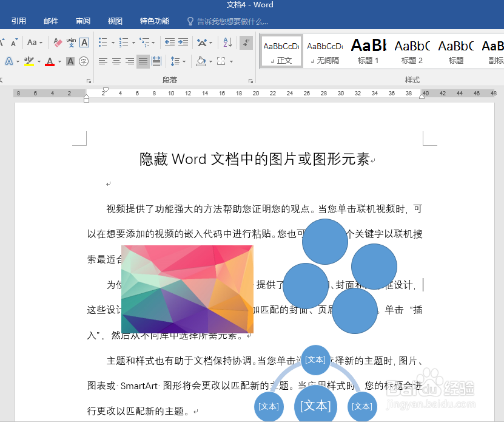Viewport: 504px width, 422px height.
Task: Apply numbered list
Action: click(124, 43)
